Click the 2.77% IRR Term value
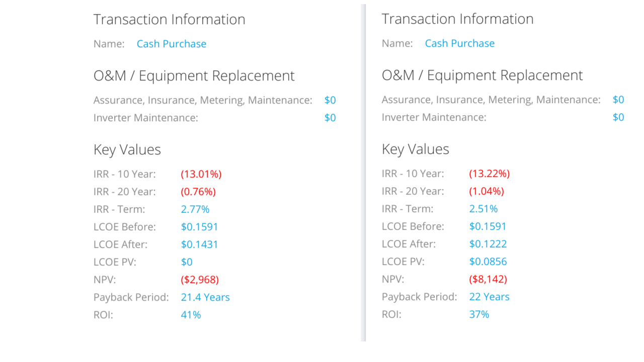This screenshot has height=362, width=644. point(195,209)
